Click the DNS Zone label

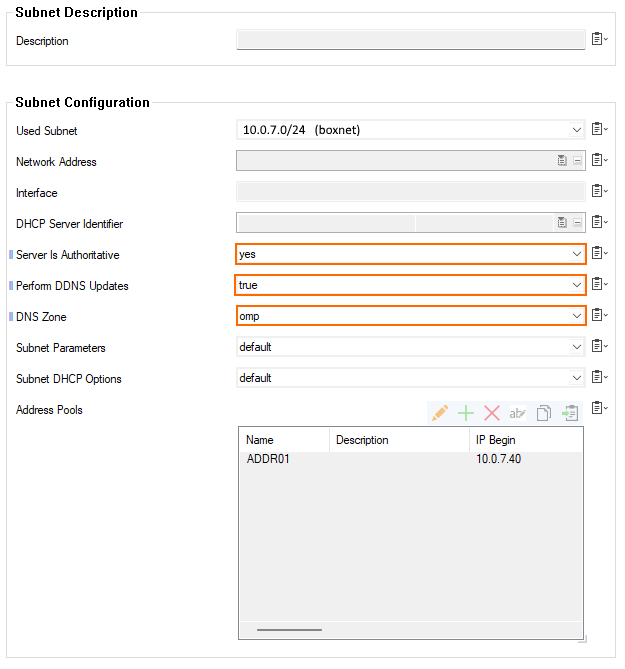point(41,317)
